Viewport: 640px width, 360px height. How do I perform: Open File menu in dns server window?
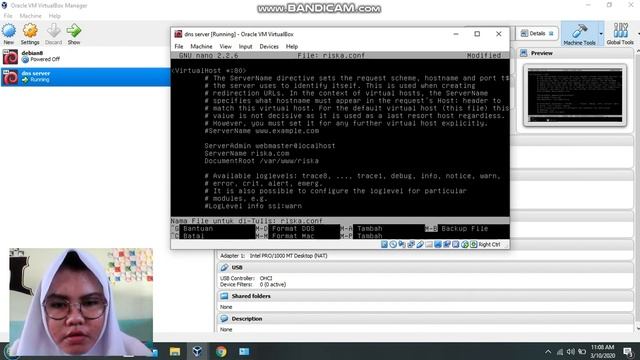[179, 47]
